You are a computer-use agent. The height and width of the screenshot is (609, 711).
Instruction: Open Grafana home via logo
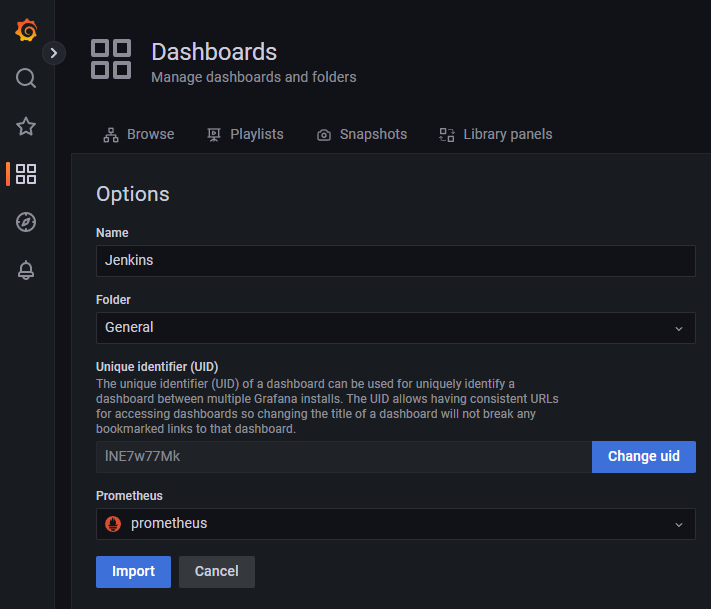26,30
